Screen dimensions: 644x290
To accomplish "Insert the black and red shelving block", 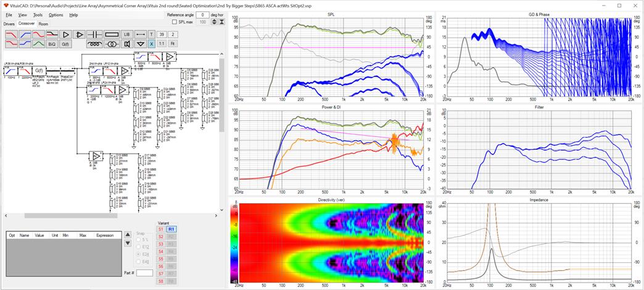I will pyautogui.click(x=52, y=34).
